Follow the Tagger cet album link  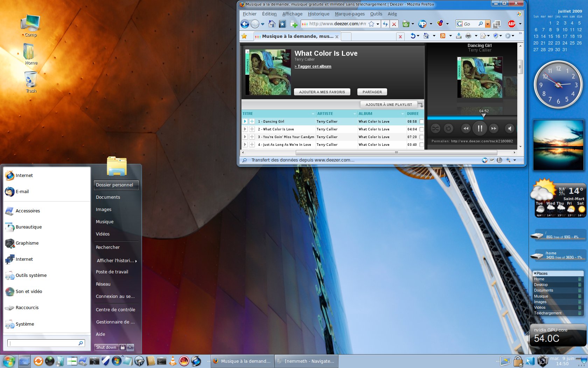313,66
